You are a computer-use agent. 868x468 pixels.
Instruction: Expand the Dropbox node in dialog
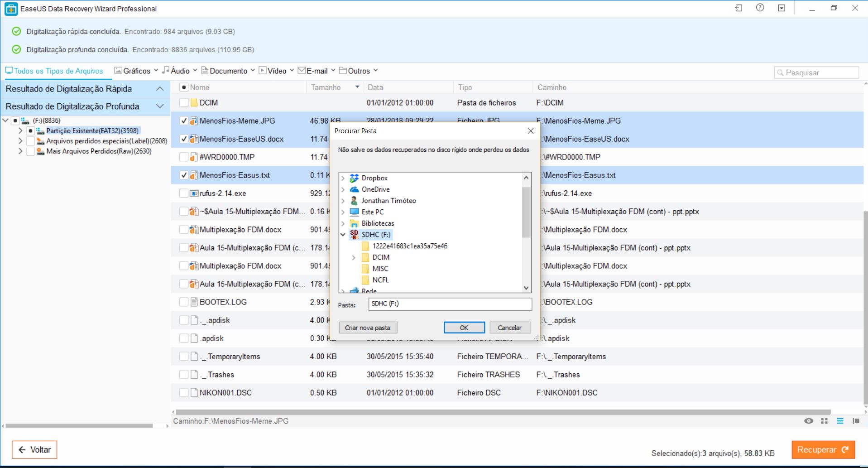(343, 178)
